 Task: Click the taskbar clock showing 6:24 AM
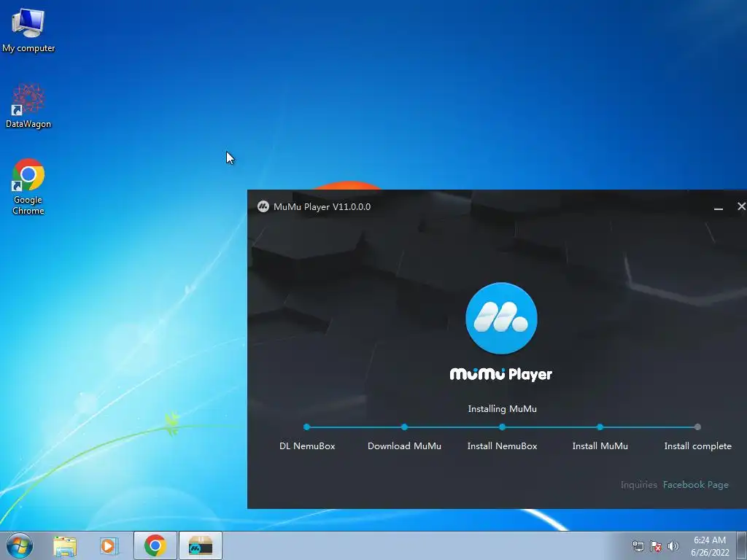point(709,546)
